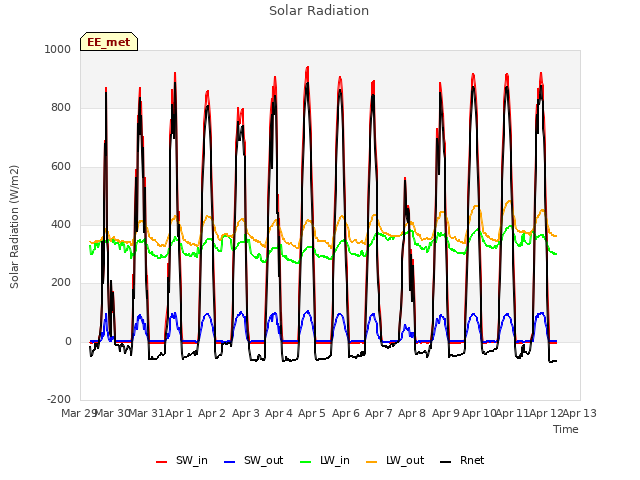Toggle the LW_in legend entry

(325, 461)
